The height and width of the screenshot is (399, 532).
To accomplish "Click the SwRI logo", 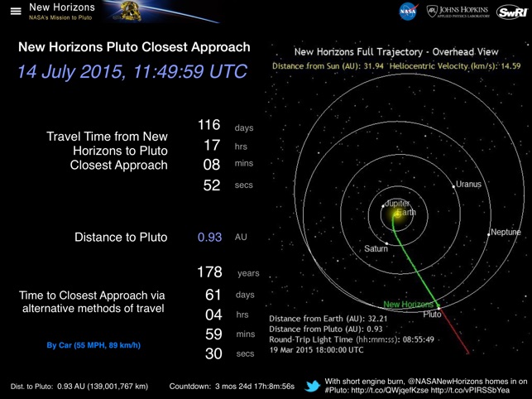I will click(513, 12).
